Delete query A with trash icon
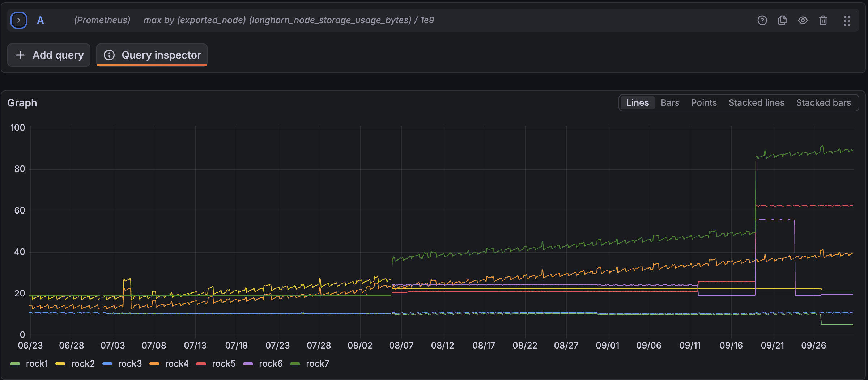 pyautogui.click(x=823, y=20)
